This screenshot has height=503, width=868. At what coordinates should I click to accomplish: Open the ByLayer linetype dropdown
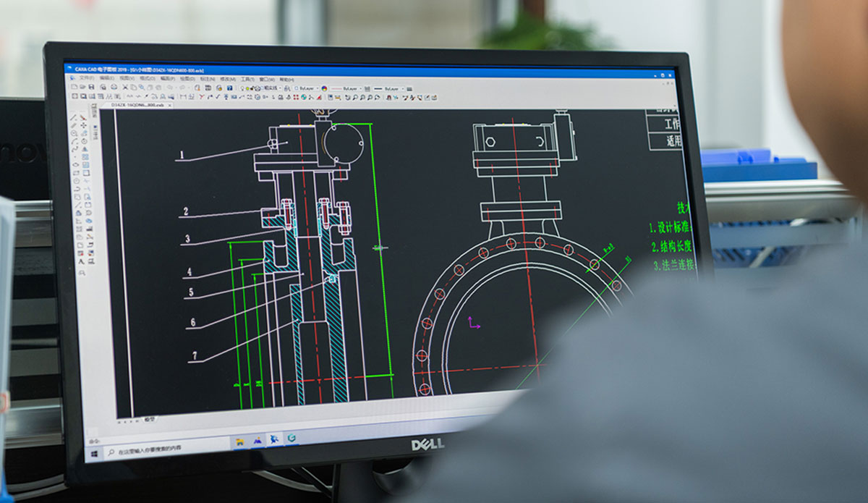point(346,89)
